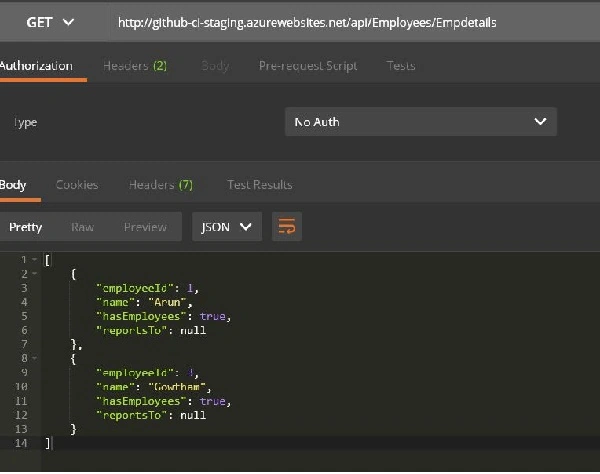
Task: Select the response Body tab
Action: coord(13,185)
